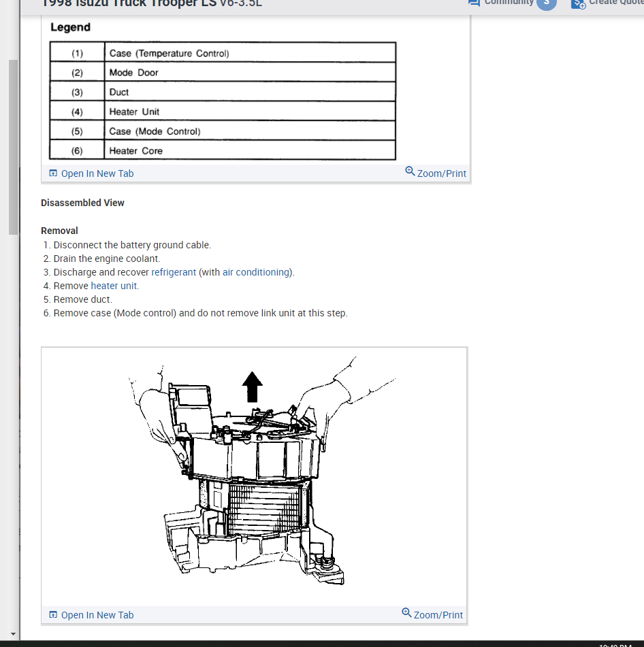
Task: Select 'Heater Unit' legend cell
Action: click(250, 112)
